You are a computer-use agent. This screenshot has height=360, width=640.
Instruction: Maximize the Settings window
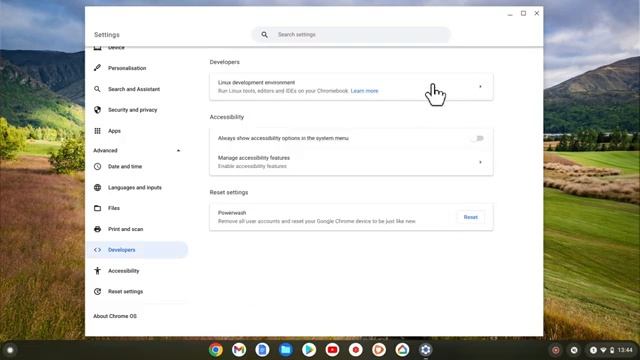pos(523,13)
